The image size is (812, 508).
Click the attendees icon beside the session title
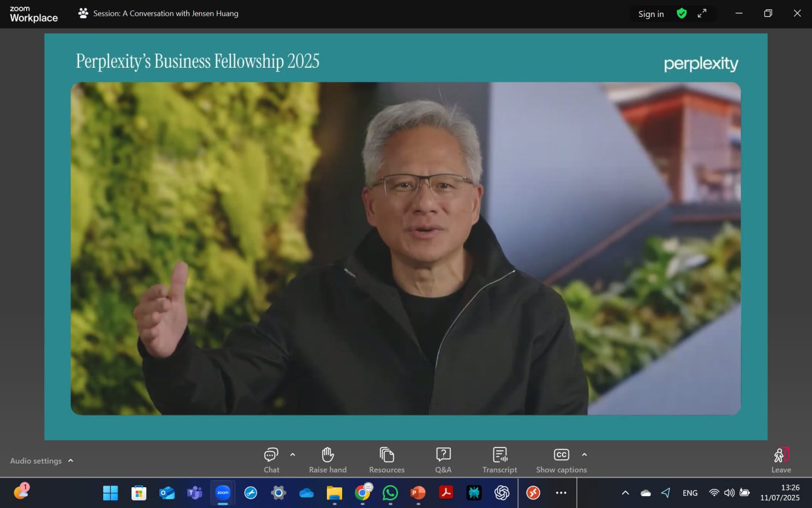(x=83, y=13)
